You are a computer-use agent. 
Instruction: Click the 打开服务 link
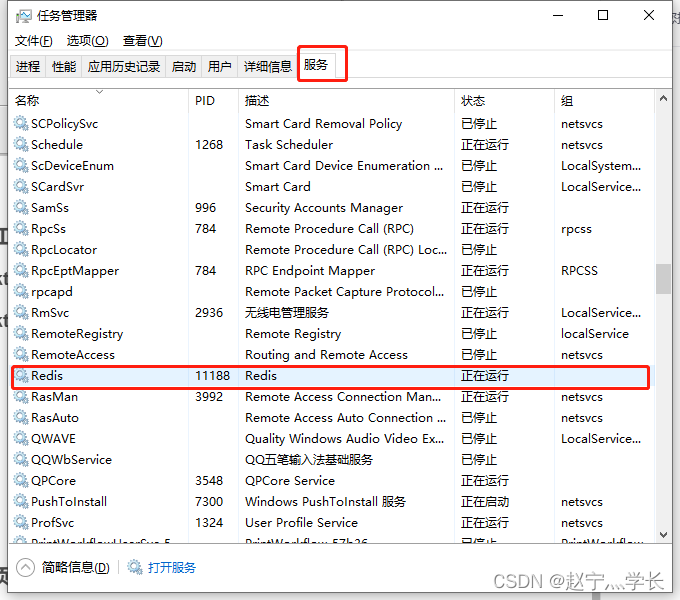172,567
